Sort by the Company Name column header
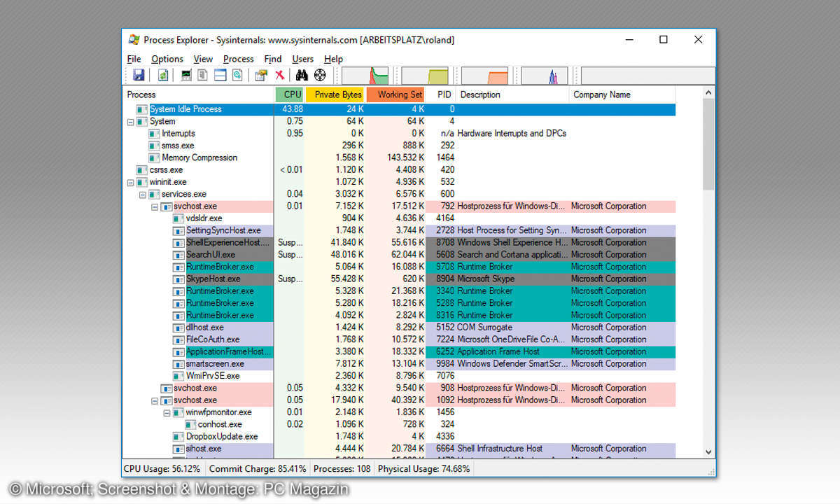Viewport: 840px width, 504px height. [x=622, y=94]
